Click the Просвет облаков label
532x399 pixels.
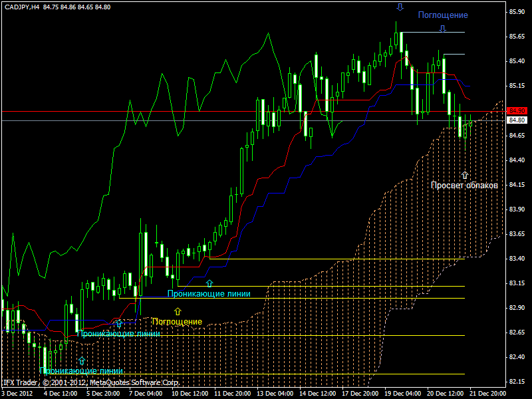point(464,186)
